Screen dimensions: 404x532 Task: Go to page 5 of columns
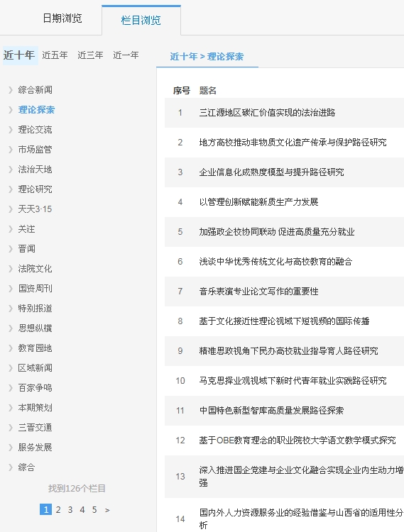(94, 509)
